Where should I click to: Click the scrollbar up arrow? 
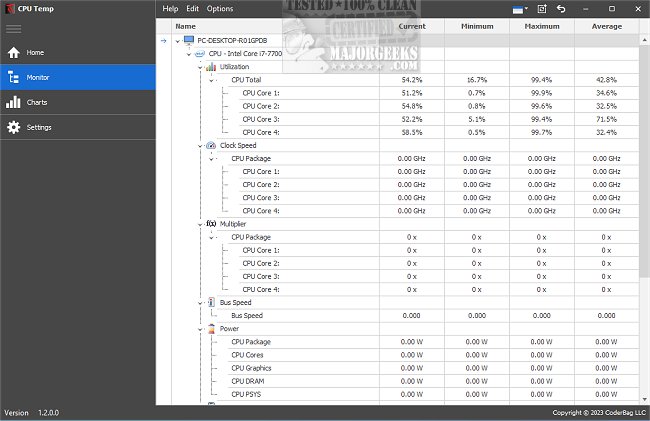click(645, 40)
